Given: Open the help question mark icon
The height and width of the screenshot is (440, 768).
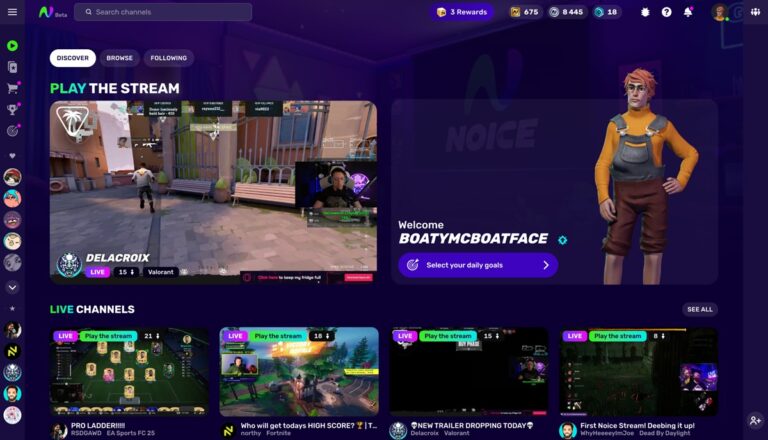Looking at the screenshot, I should (x=666, y=12).
